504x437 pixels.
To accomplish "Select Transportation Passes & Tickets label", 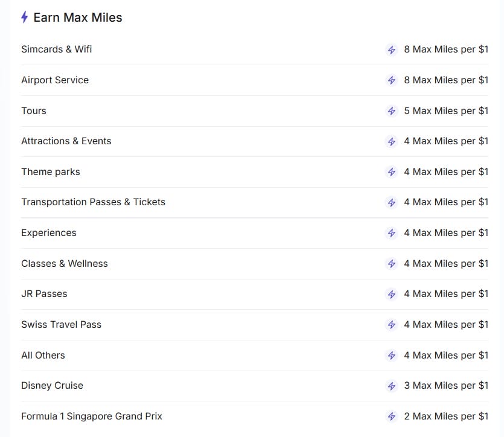I will click(93, 202).
